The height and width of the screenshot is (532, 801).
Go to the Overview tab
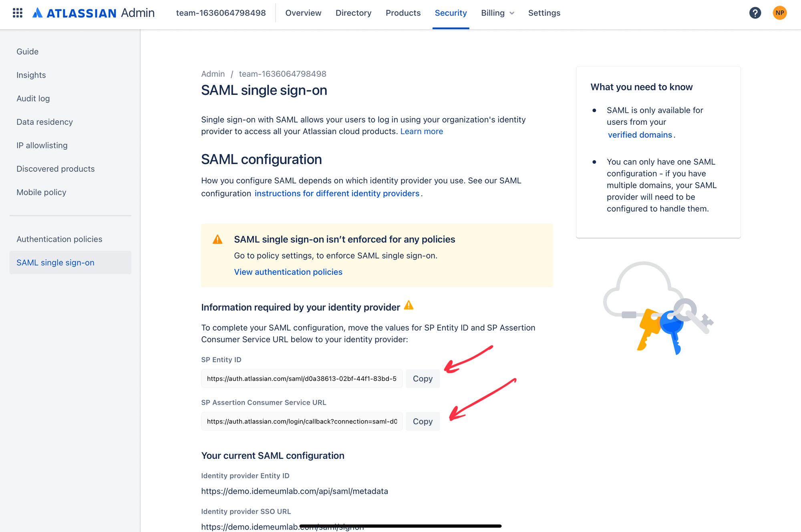tap(303, 13)
